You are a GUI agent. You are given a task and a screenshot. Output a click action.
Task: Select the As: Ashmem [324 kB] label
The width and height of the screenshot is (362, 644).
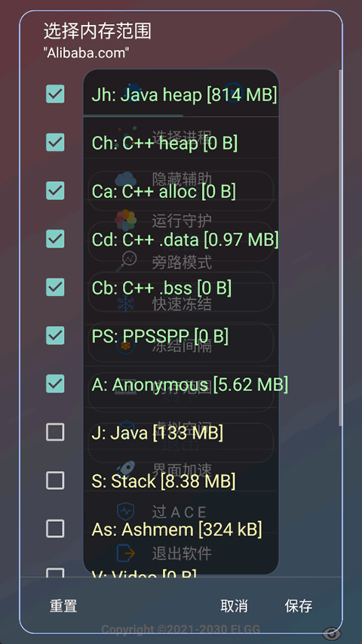pos(176,529)
